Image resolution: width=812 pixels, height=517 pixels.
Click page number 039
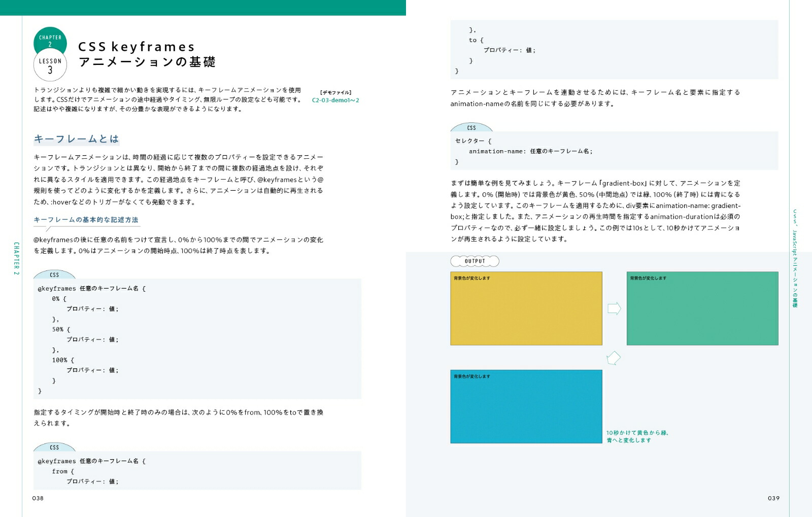(773, 499)
